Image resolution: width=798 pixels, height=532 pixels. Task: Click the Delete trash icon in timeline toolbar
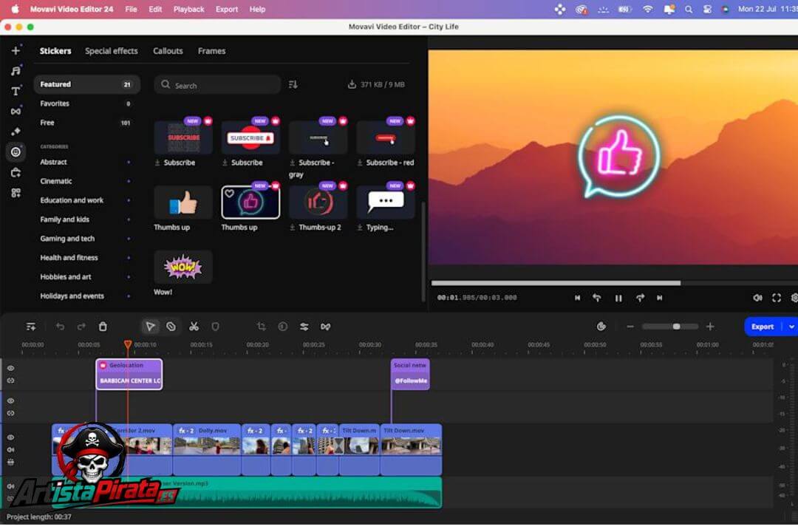[103, 327]
